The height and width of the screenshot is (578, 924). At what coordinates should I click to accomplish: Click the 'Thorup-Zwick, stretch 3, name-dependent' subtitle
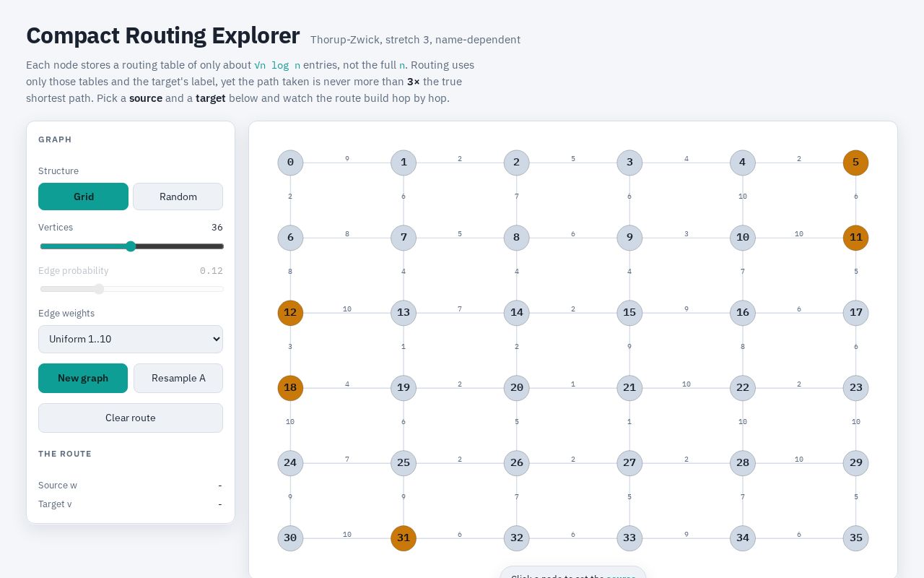[415, 40]
